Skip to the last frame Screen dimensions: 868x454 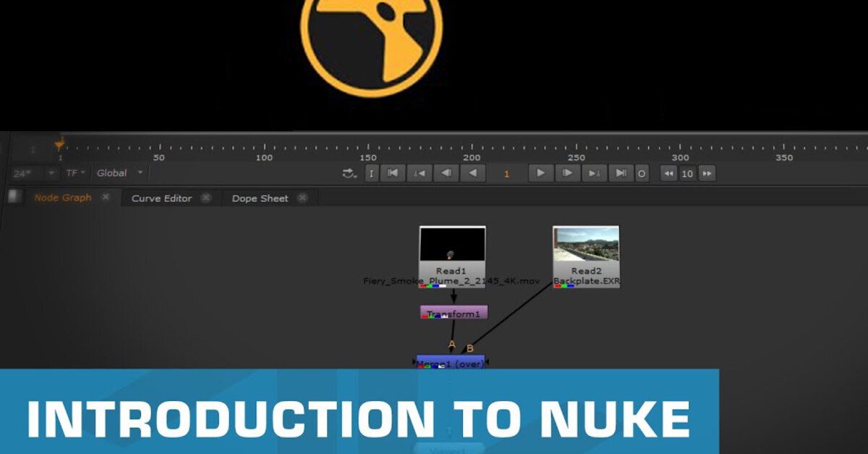(x=621, y=173)
